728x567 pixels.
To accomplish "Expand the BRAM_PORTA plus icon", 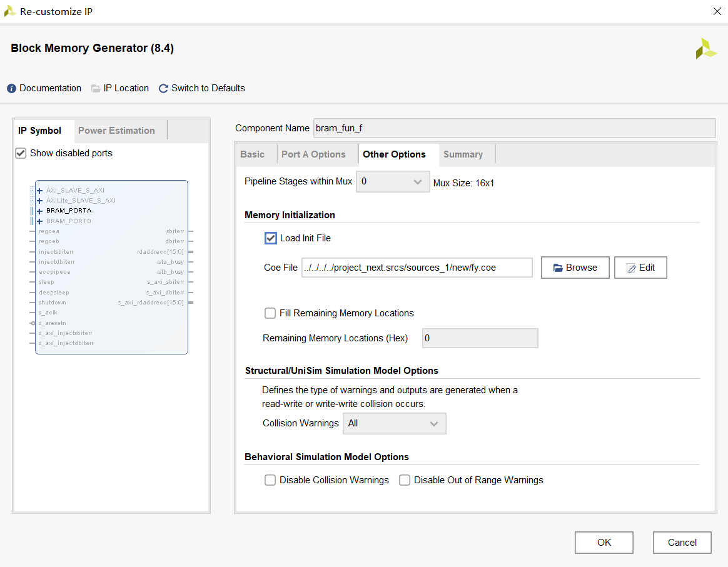I will tap(39, 211).
